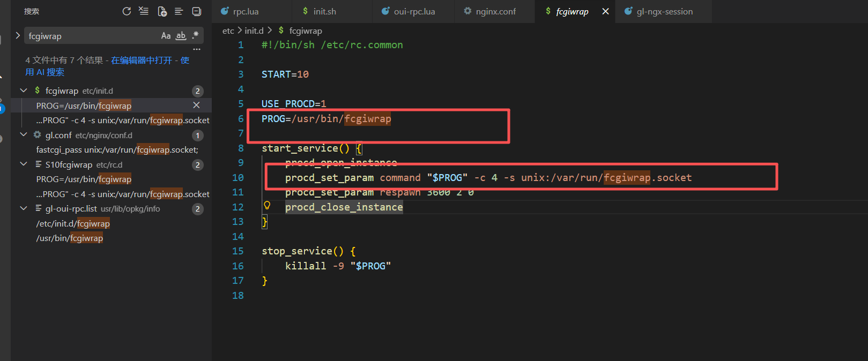Click the 在编辑器中打开 link

pos(142,61)
